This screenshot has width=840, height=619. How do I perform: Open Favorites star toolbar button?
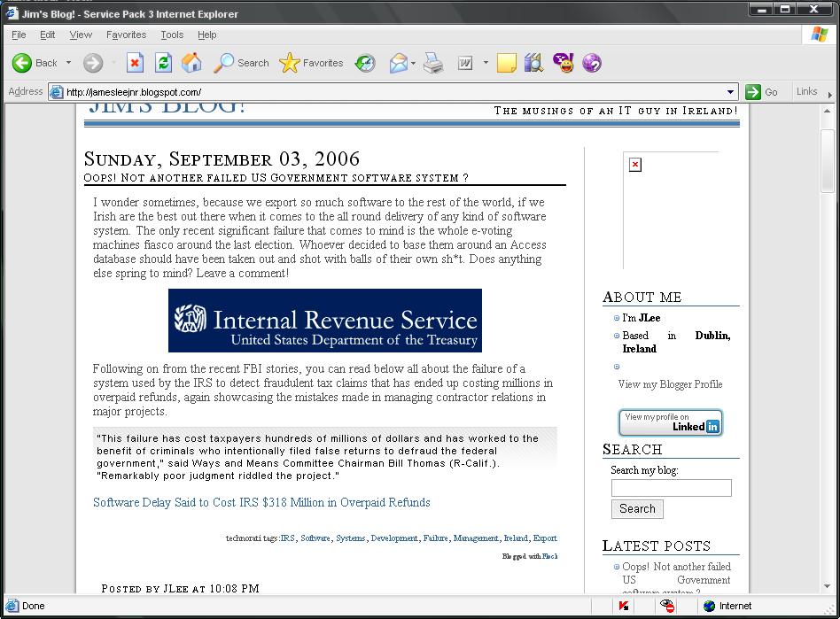[311, 63]
